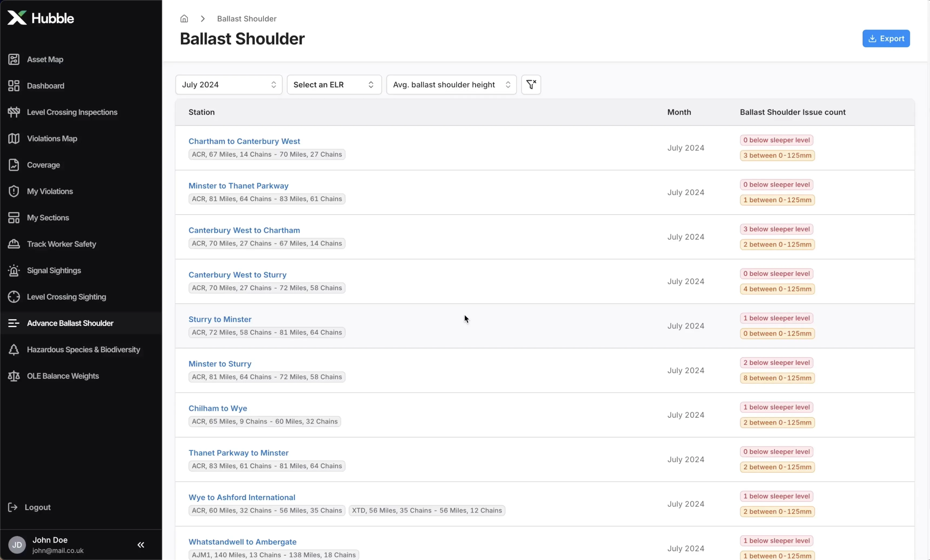Click Logout in the sidebar
This screenshot has height=560, width=930.
click(x=37, y=507)
